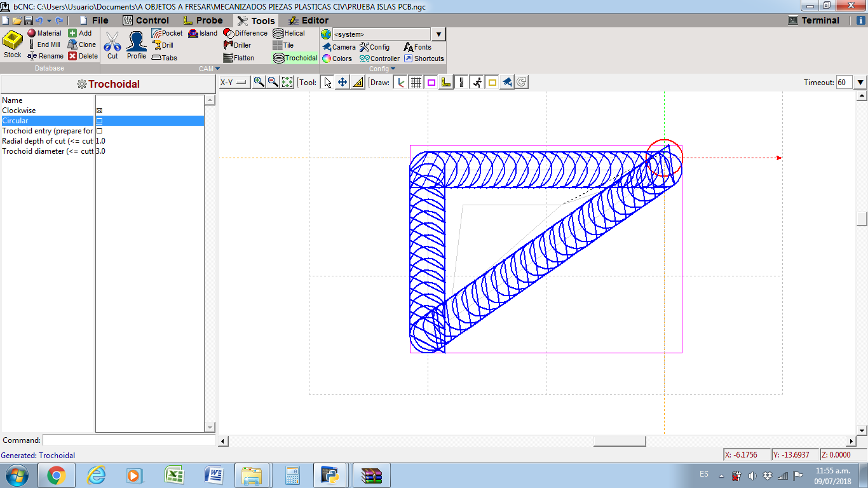Screen dimensions: 868x488
Task: Zoom out of the canvas
Action: (x=273, y=82)
